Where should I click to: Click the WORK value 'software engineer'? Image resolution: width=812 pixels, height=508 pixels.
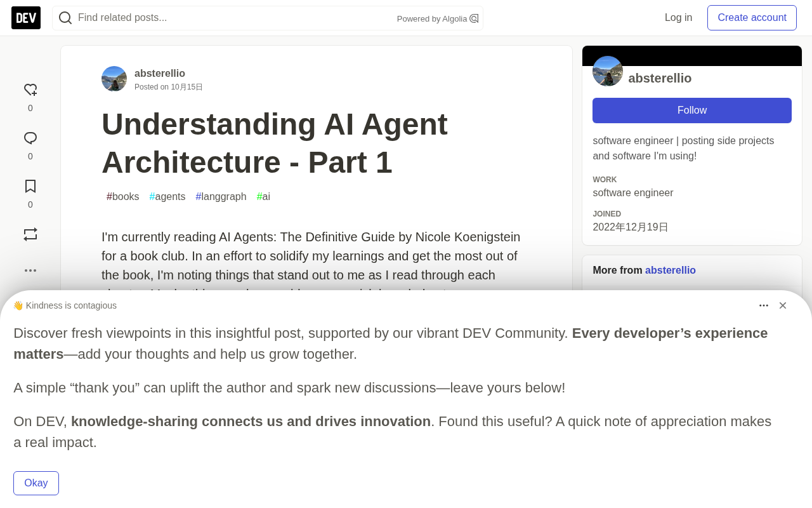[x=633, y=193]
